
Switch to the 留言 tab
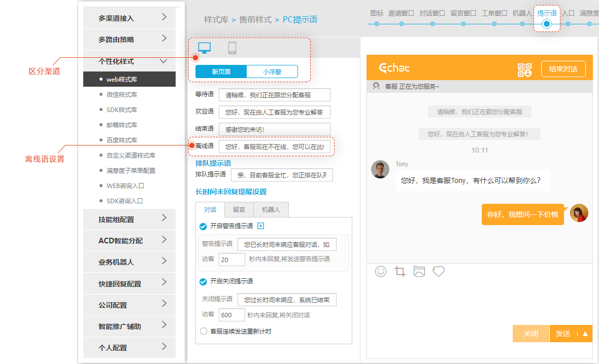tap(239, 209)
